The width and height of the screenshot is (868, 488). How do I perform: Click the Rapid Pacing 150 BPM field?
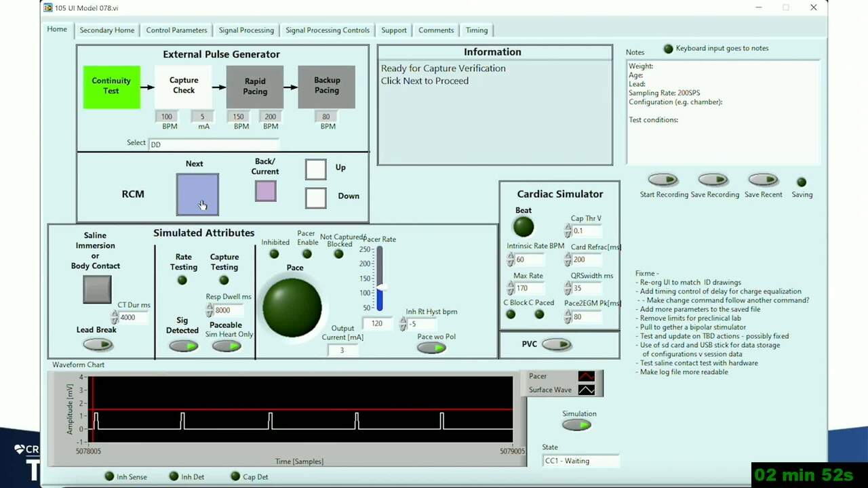(x=239, y=117)
